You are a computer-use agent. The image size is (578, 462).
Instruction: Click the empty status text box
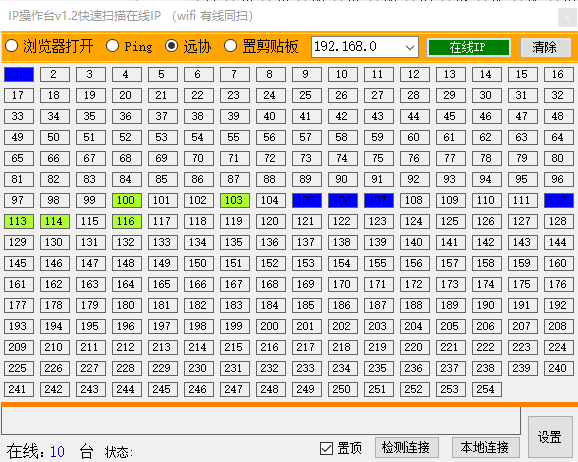coord(261,421)
